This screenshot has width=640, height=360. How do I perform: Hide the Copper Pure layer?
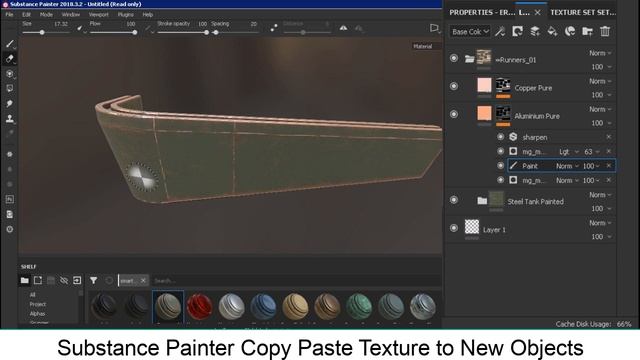453,87
